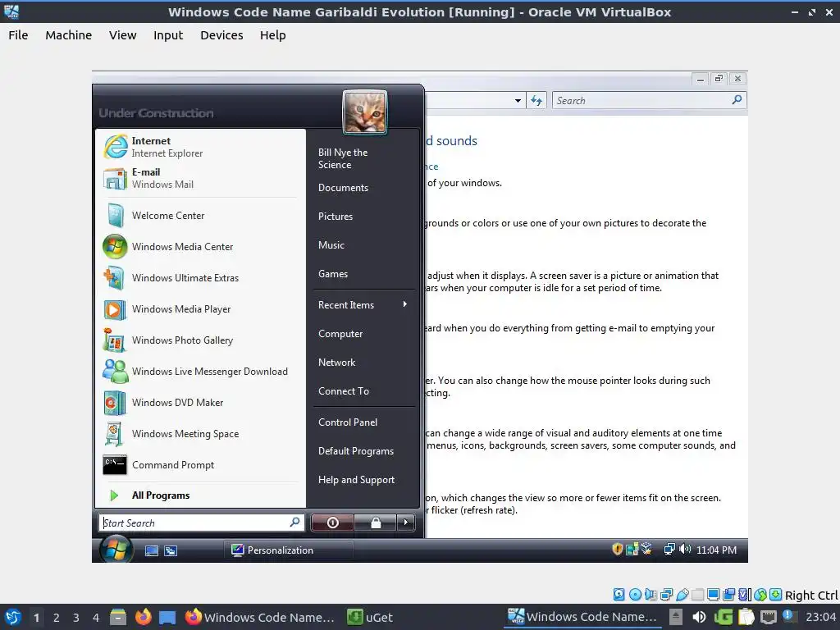
Task: Open Default Programs from Start menu
Action: pos(363,451)
